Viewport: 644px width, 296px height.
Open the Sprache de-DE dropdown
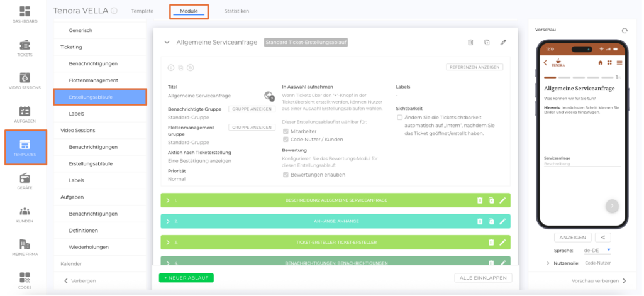point(598,250)
